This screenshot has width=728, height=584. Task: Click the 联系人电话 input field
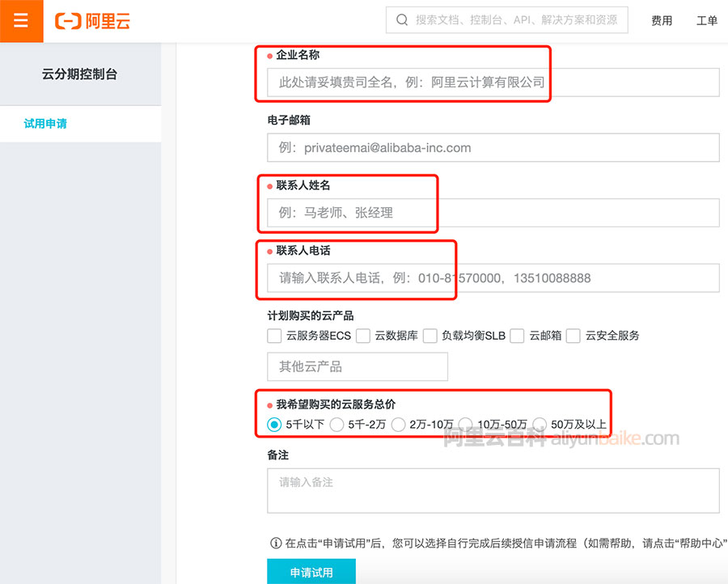tap(493, 278)
